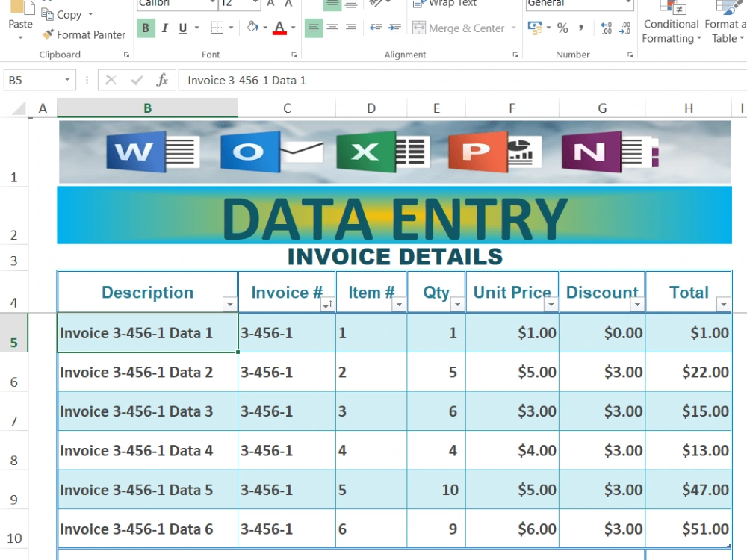Image resolution: width=747 pixels, height=560 pixels.
Task: Open the Fill Color dropdown arrow
Action: tap(265, 28)
